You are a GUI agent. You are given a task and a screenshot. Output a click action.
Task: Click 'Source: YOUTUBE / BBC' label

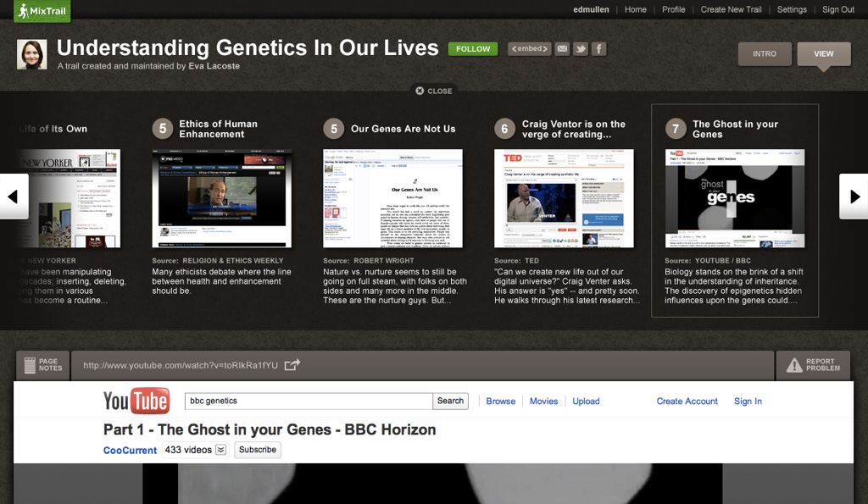tap(708, 261)
